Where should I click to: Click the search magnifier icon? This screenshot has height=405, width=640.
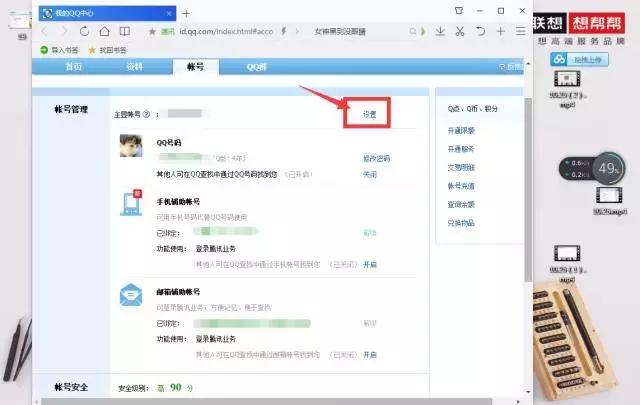[413, 31]
